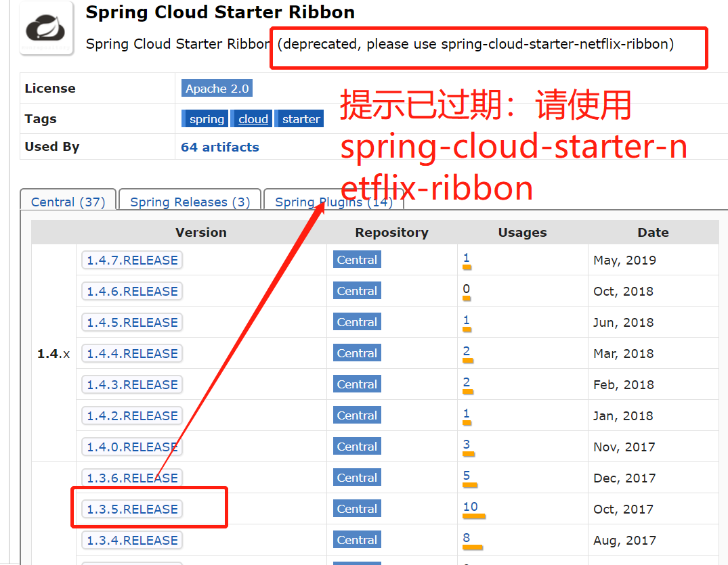The width and height of the screenshot is (728, 565).
Task: Select the "starter" tag badge
Action: tap(299, 118)
